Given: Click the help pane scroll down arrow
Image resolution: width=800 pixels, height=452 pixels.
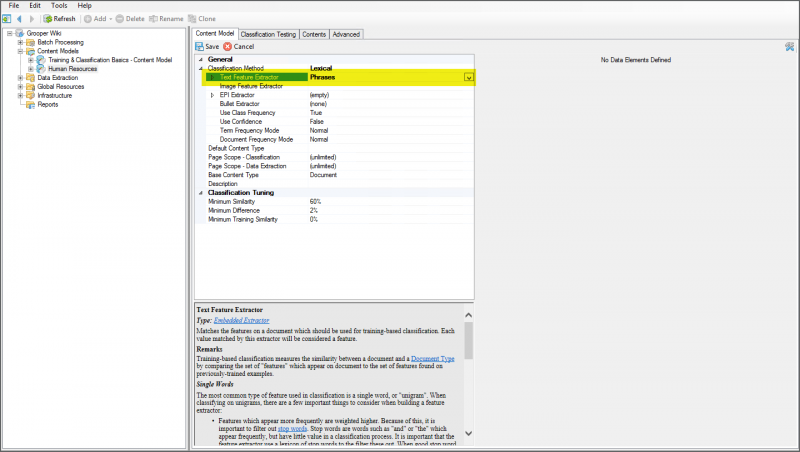Looking at the screenshot, I should tap(468, 434).
